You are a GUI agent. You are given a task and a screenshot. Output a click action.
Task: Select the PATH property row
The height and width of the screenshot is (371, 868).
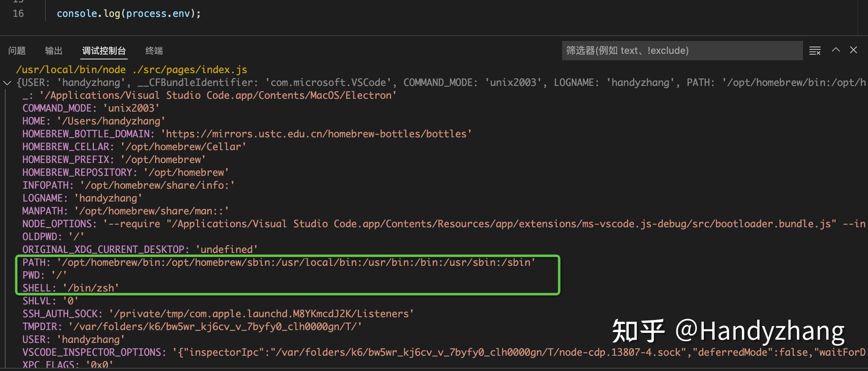pos(279,263)
